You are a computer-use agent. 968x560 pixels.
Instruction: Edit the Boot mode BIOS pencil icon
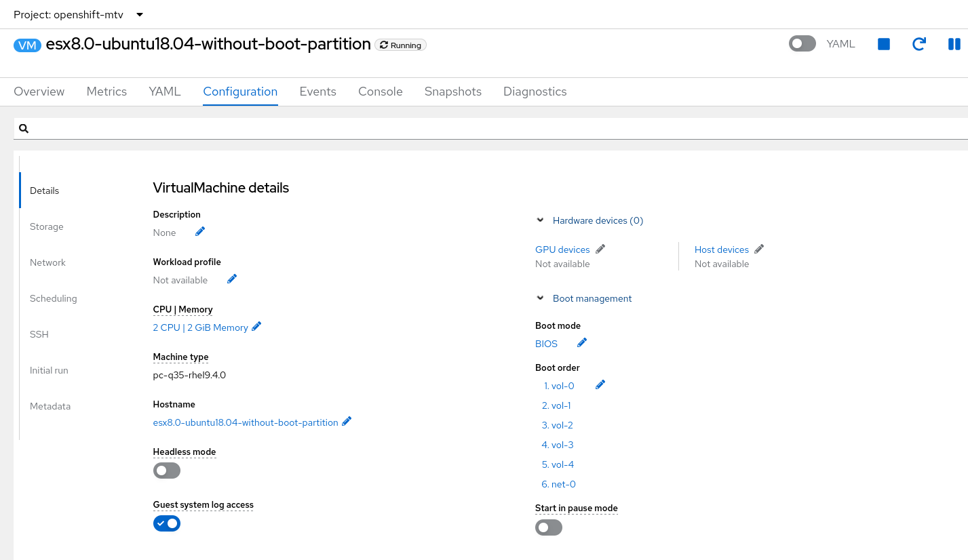coord(582,343)
